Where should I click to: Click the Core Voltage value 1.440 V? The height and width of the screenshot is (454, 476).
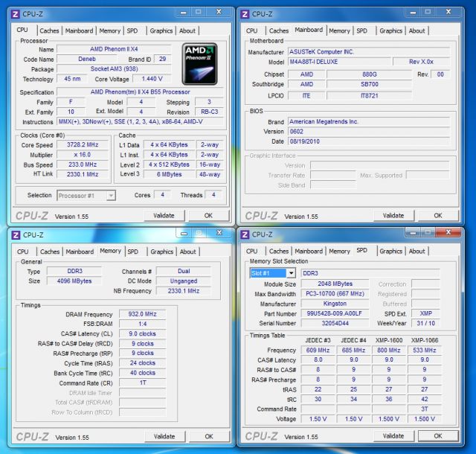click(152, 79)
